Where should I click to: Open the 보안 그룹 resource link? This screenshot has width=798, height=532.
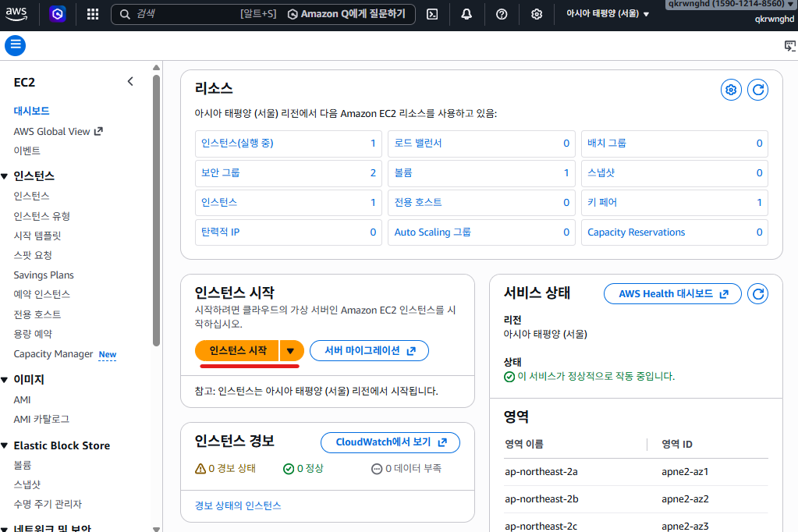pos(220,172)
